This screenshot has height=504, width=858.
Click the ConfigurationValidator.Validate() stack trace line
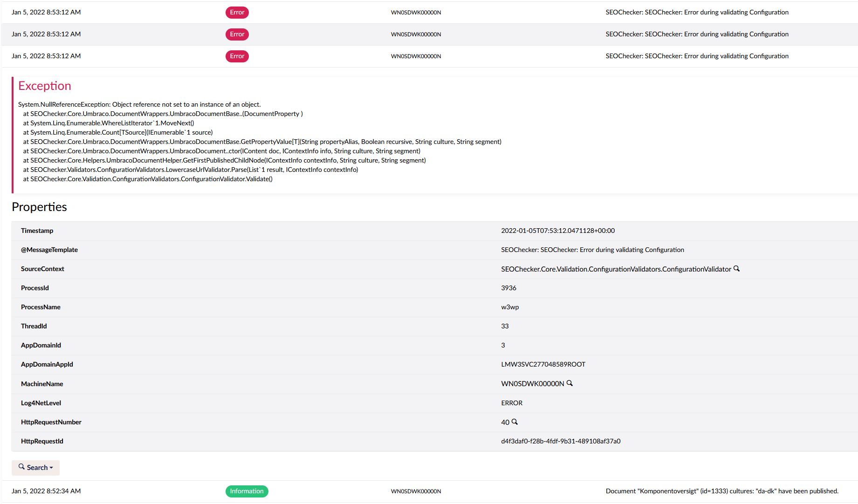pos(148,179)
